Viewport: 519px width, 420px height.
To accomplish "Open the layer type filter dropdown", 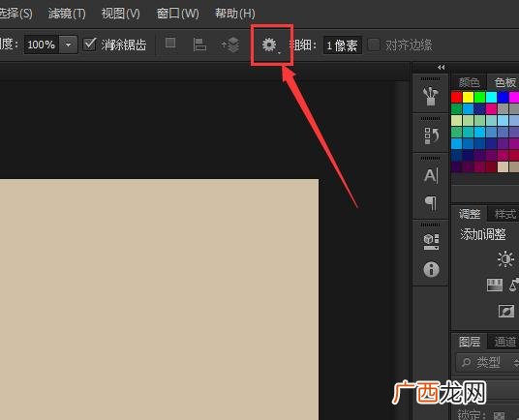I will [x=488, y=363].
